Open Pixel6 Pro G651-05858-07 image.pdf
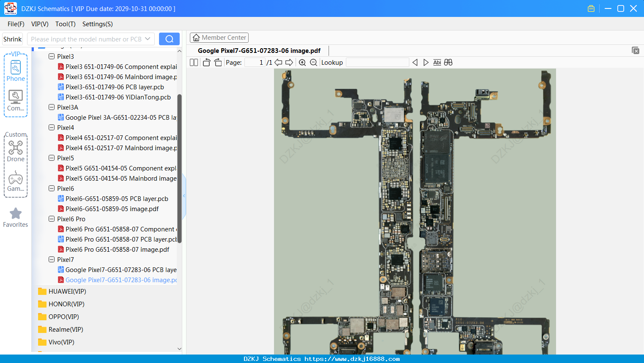The width and height of the screenshot is (644, 363). pos(113,249)
